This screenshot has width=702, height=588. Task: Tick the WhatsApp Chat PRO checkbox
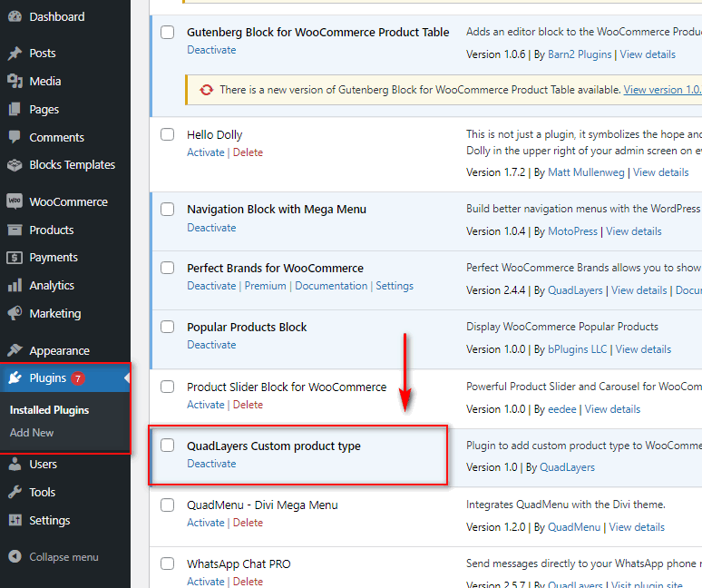pyautogui.click(x=168, y=563)
